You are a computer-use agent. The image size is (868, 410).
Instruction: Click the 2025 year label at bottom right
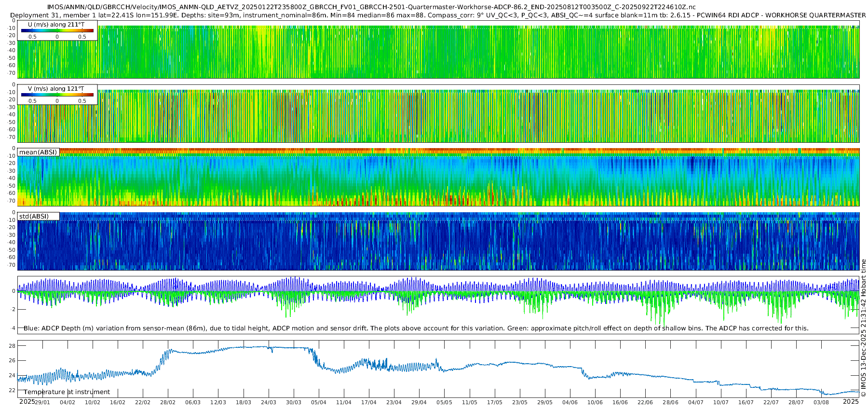tap(851, 402)
